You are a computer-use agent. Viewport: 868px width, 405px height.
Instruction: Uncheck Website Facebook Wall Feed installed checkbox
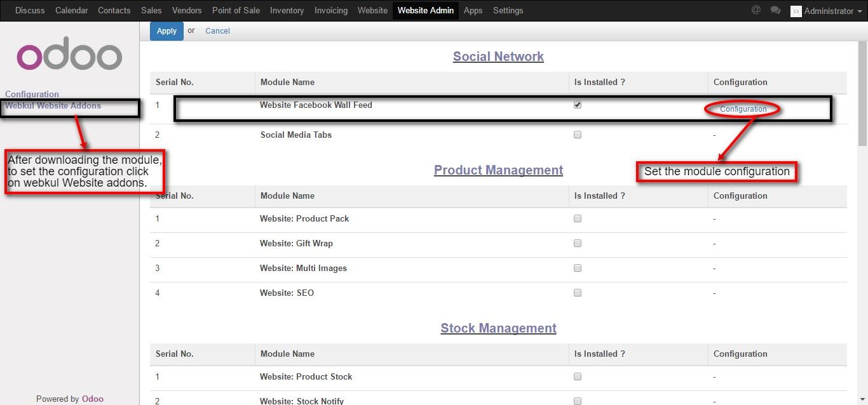[578, 105]
